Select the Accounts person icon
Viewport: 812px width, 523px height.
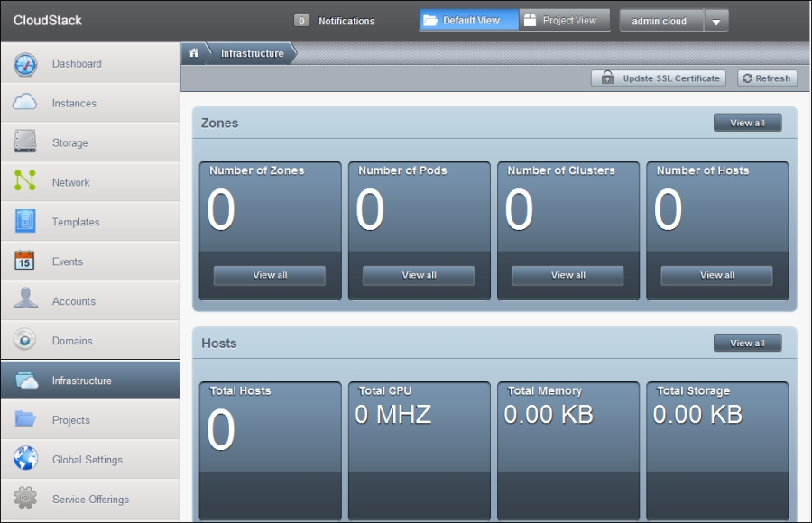[25, 301]
